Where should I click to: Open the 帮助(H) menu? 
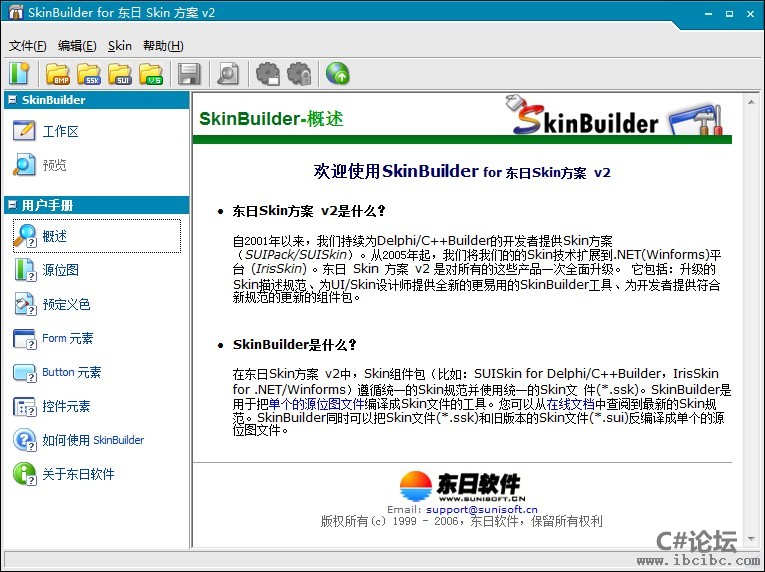pos(163,46)
